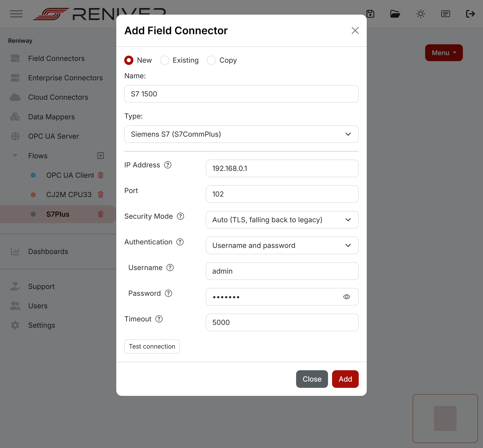This screenshot has height=448, width=483.
Task: Select the New radio option
Action: click(129, 60)
